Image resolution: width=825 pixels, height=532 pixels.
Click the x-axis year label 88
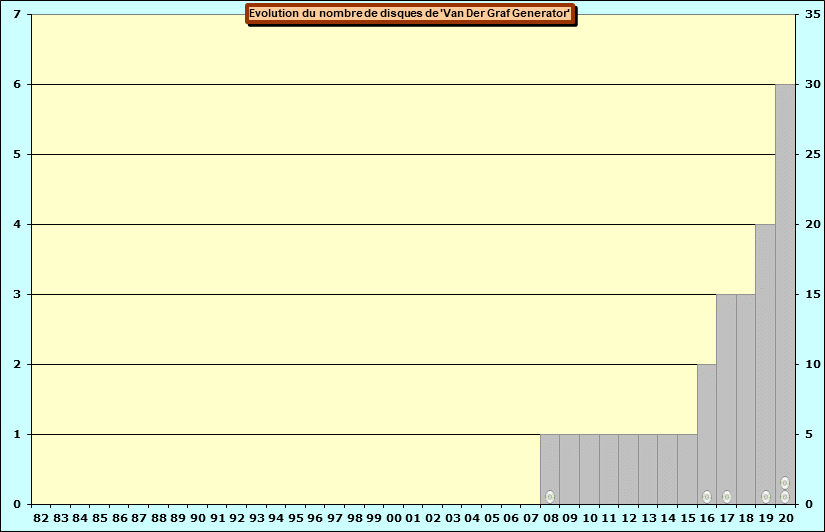pyautogui.click(x=158, y=518)
